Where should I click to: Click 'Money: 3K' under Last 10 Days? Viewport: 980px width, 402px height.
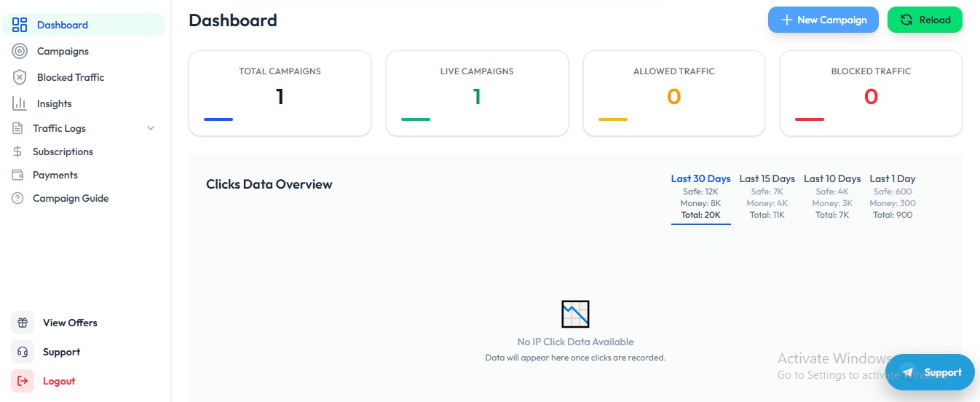(832, 203)
